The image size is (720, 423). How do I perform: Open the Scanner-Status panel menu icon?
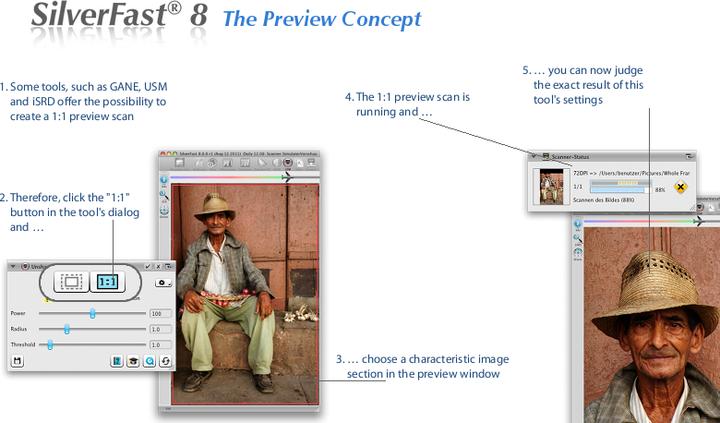689,156
